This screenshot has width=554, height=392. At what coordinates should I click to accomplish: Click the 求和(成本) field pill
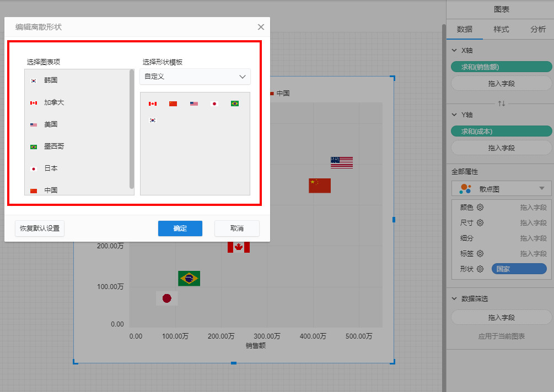click(x=501, y=131)
